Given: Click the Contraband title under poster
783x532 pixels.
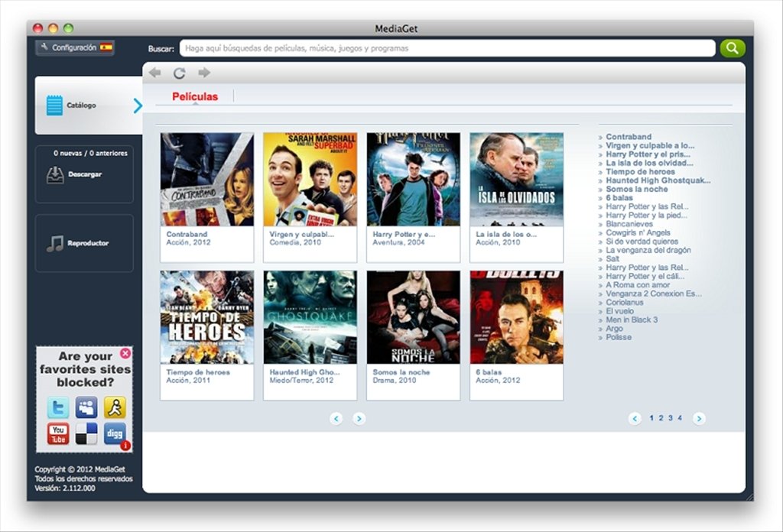Looking at the screenshot, I should click(187, 234).
